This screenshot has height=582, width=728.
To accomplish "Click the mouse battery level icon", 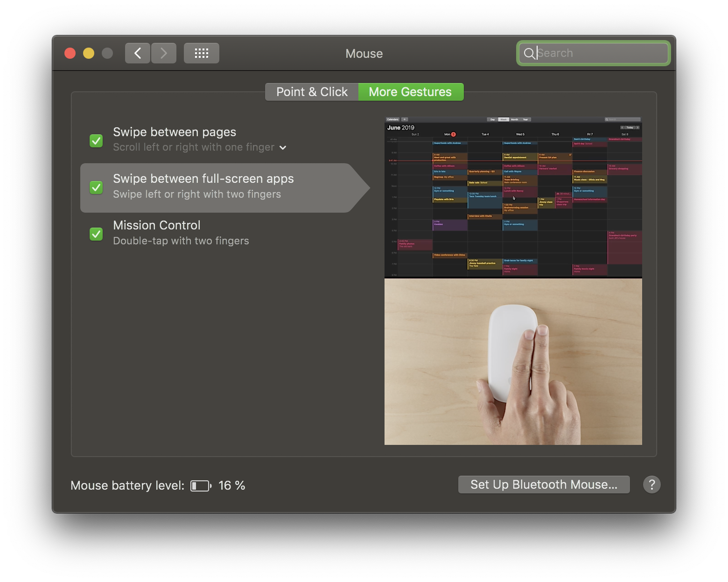I will point(200,485).
